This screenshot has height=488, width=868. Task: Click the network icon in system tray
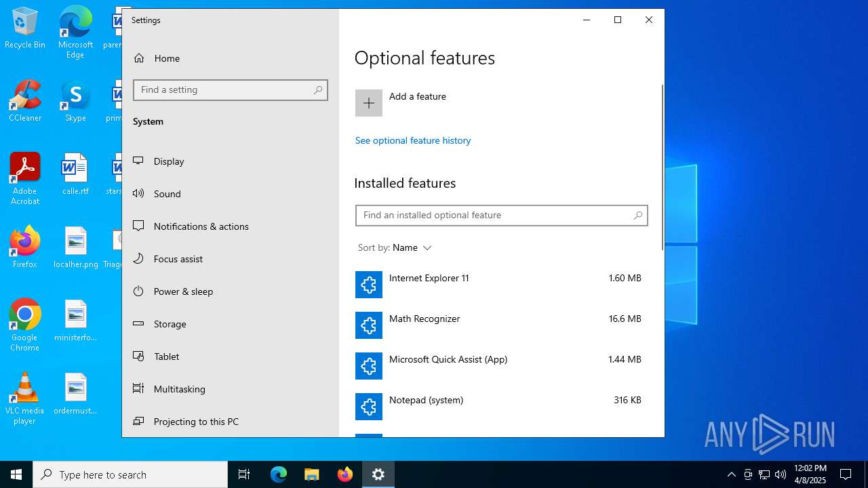[x=764, y=474]
